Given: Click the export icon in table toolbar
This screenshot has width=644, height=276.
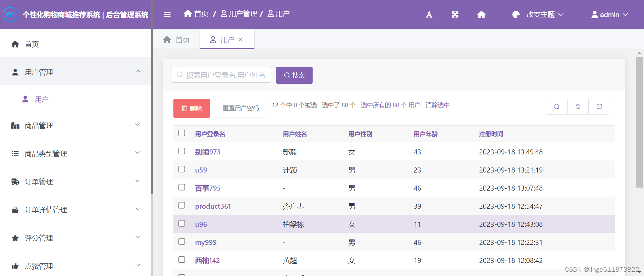Looking at the screenshot, I should pos(599,107).
